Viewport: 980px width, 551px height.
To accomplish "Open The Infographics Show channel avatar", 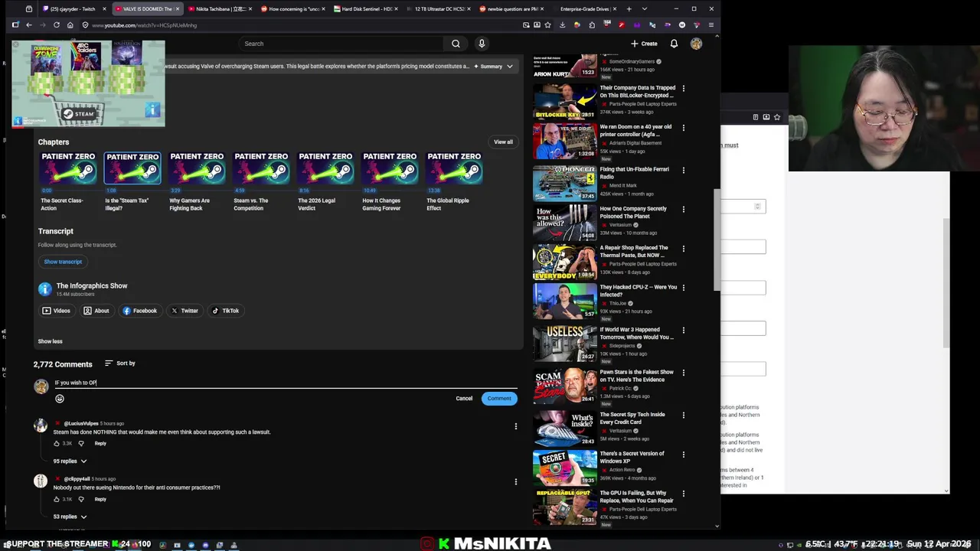I will pos(45,289).
